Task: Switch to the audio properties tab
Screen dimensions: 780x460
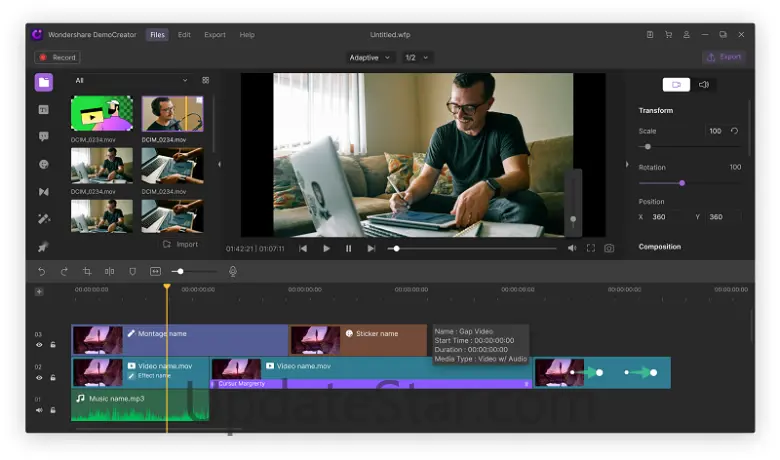Action: click(x=704, y=85)
